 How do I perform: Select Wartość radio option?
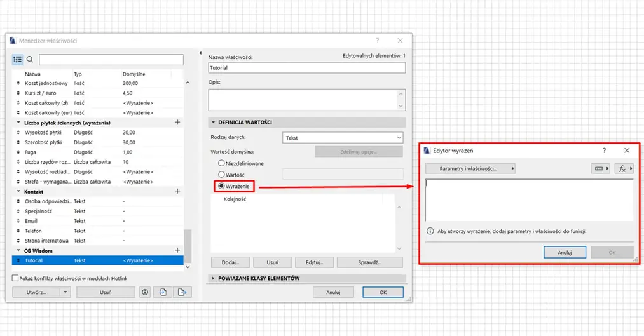tap(221, 175)
